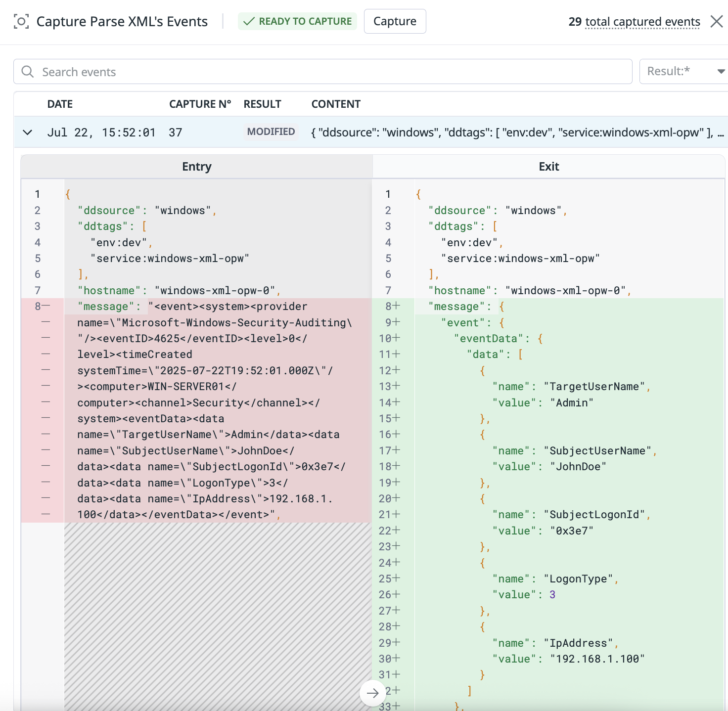Click the Exit pane header

click(x=548, y=167)
